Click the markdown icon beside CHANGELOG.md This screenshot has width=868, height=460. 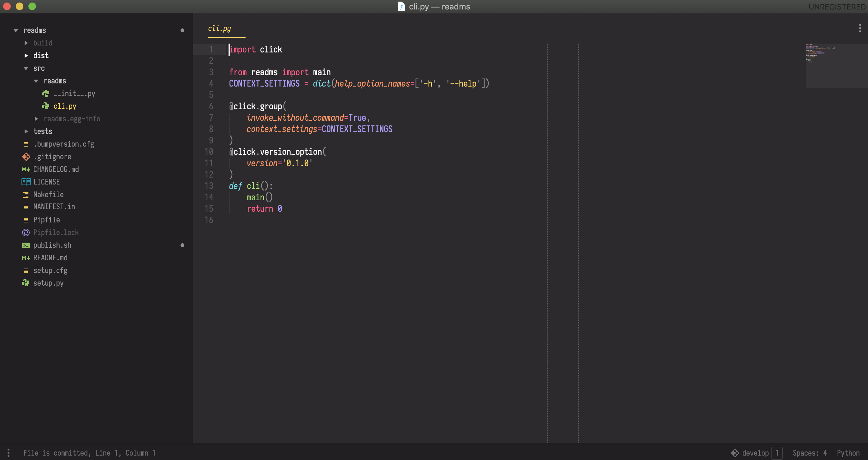(26, 169)
